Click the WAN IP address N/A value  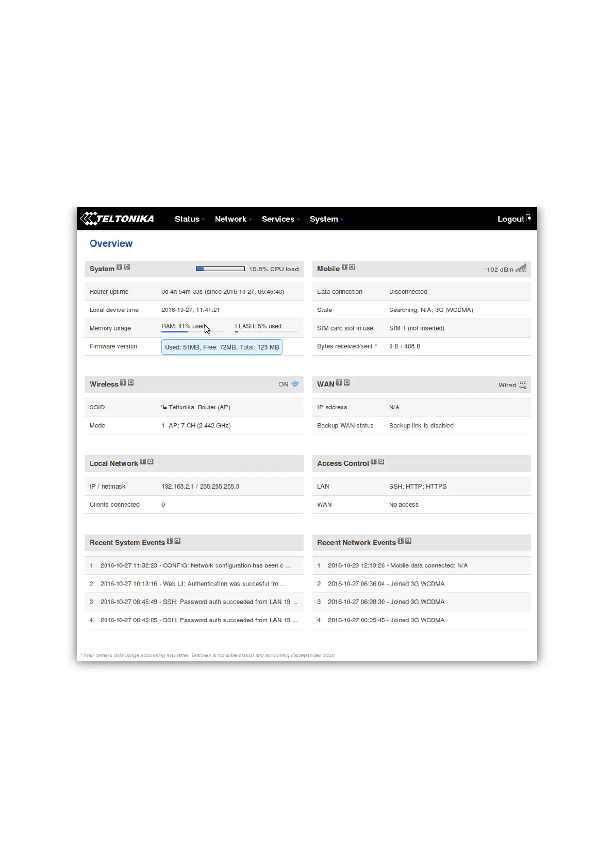pyautogui.click(x=394, y=407)
